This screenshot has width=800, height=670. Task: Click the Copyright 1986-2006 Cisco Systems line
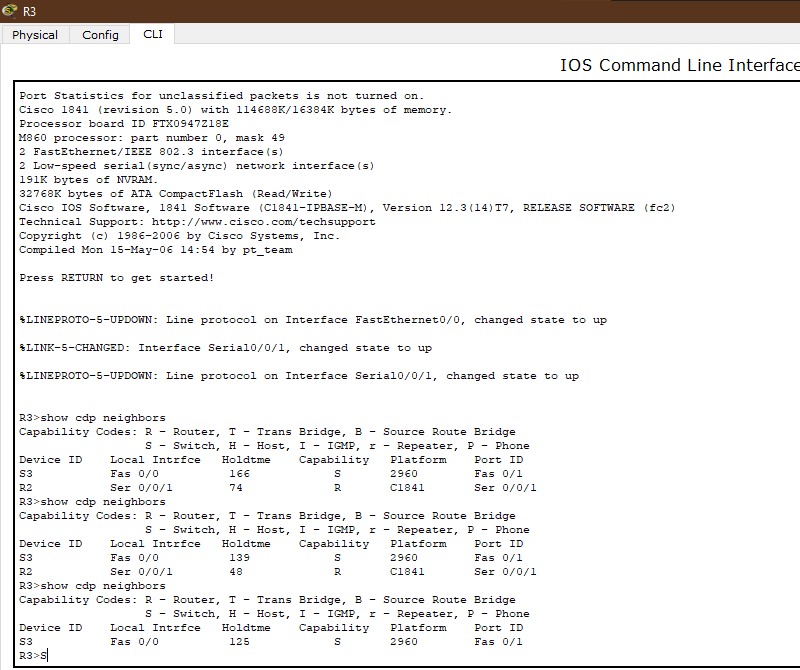coord(179,236)
